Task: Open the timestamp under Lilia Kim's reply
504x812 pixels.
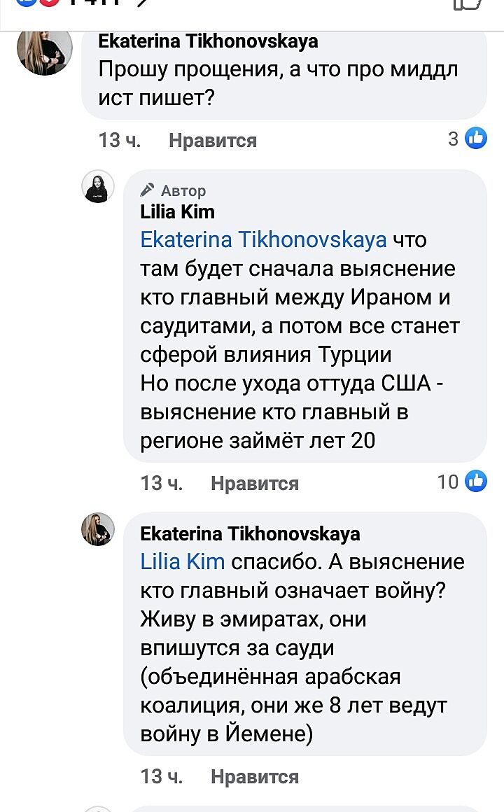Action: click(x=162, y=484)
